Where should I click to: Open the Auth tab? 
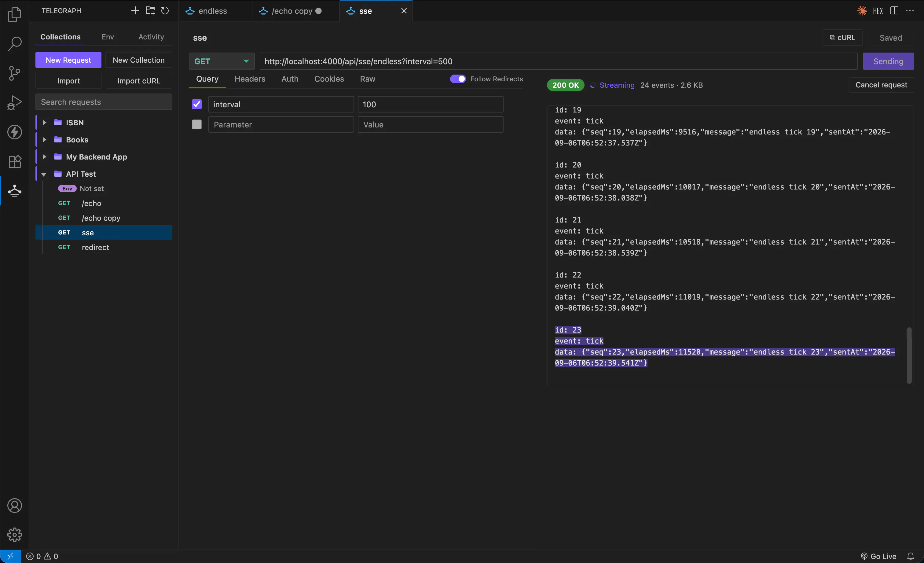(x=290, y=79)
